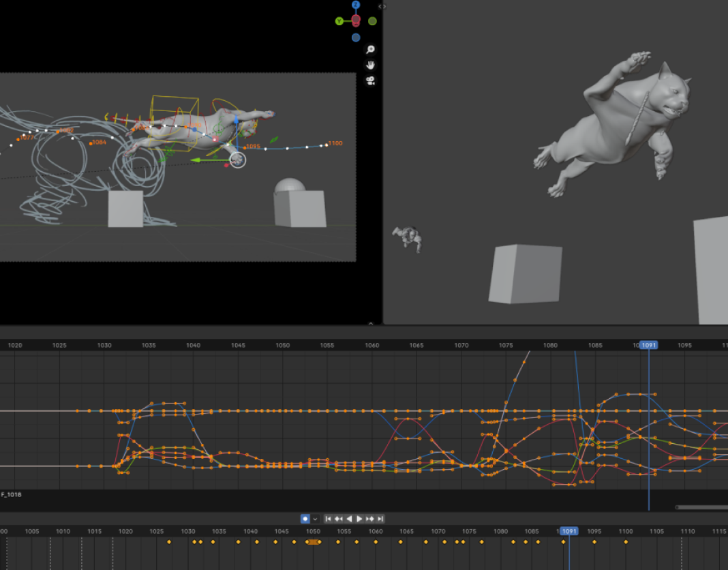
Task: Toggle camera view with camera icon
Action: [370, 81]
